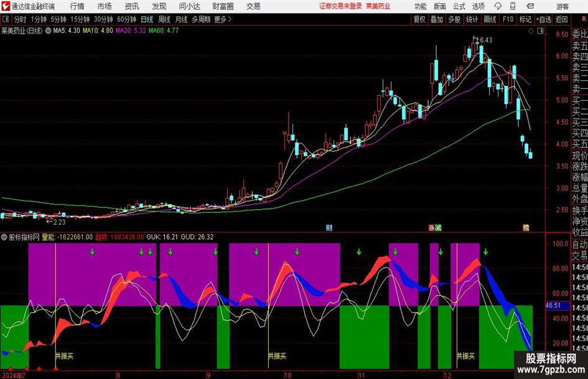The height and width of the screenshot is (379, 588).
Task: Open the mail envelope icon
Action: (530, 6)
